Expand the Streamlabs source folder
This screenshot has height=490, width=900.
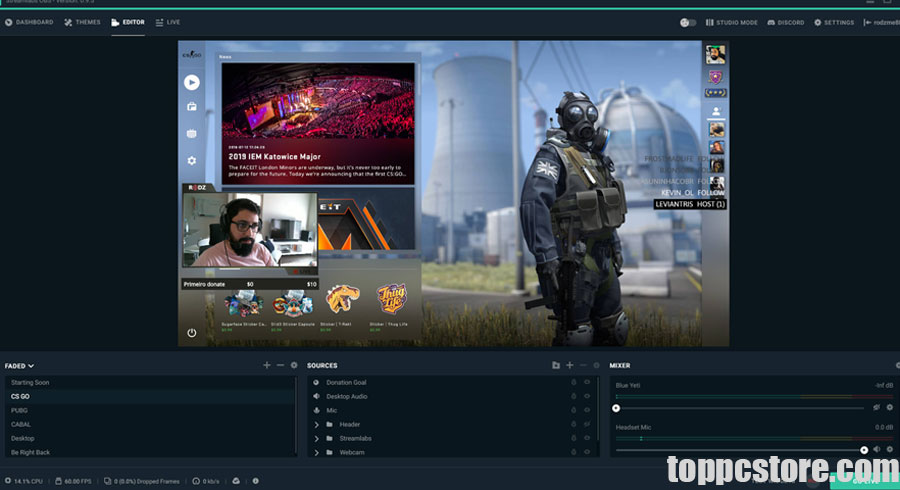316,438
